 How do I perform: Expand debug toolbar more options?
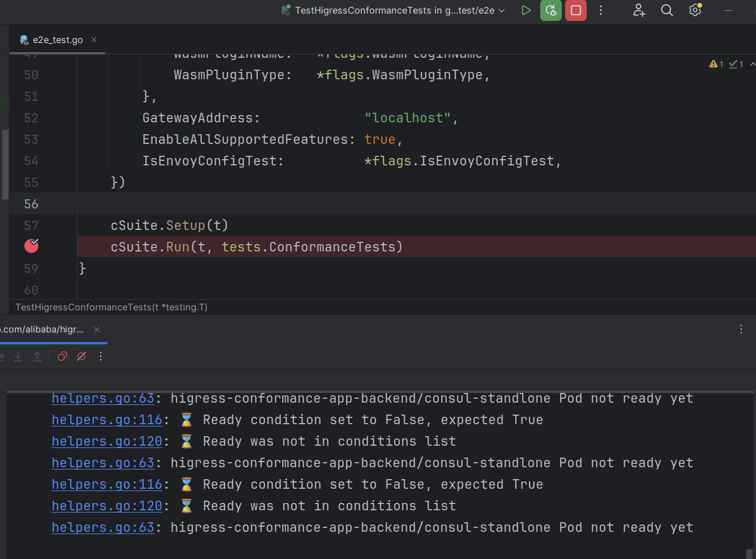101,356
